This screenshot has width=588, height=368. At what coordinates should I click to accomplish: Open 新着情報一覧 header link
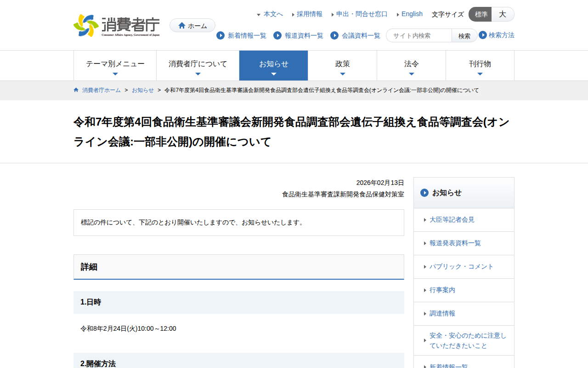click(x=247, y=35)
